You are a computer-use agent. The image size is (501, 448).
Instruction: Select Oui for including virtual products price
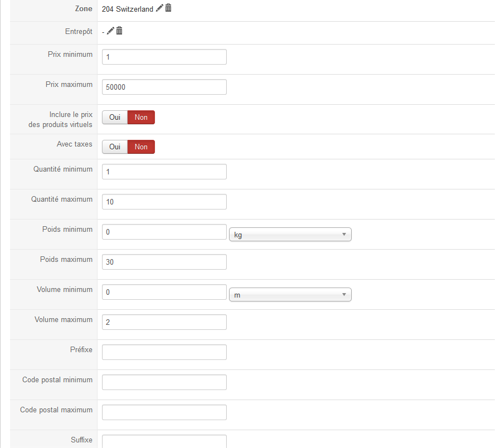tap(115, 117)
